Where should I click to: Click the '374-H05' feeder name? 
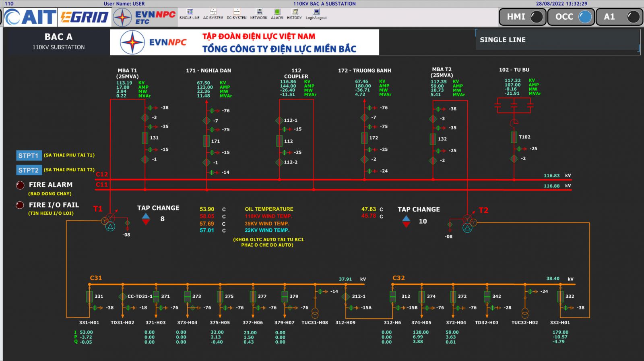421,323
